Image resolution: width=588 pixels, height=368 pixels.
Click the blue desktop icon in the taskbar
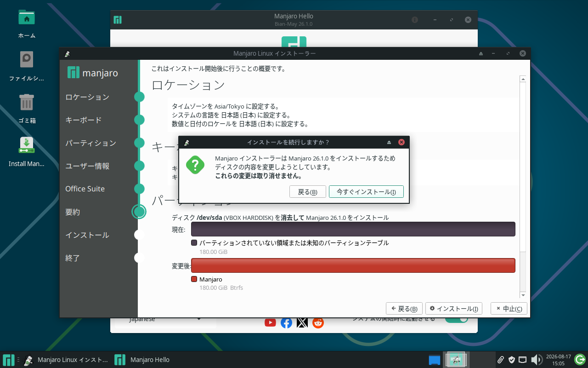click(x=435, y=360)
